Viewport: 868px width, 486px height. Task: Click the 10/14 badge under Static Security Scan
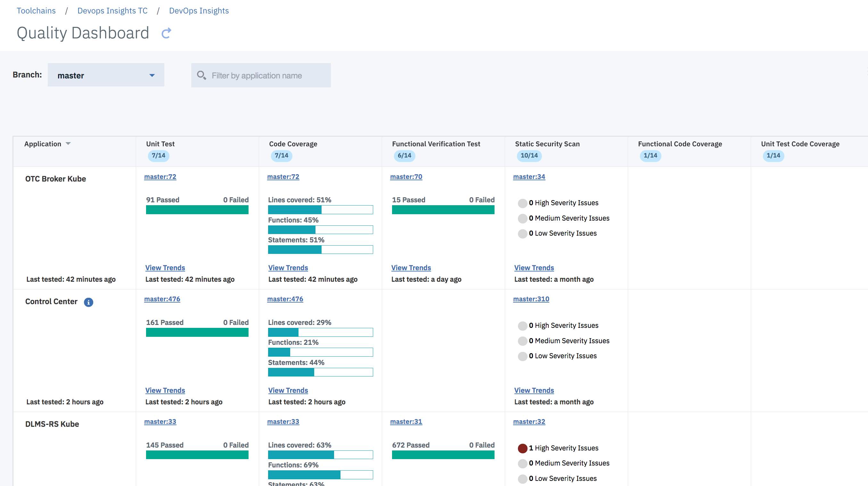[x=529, y=156]
